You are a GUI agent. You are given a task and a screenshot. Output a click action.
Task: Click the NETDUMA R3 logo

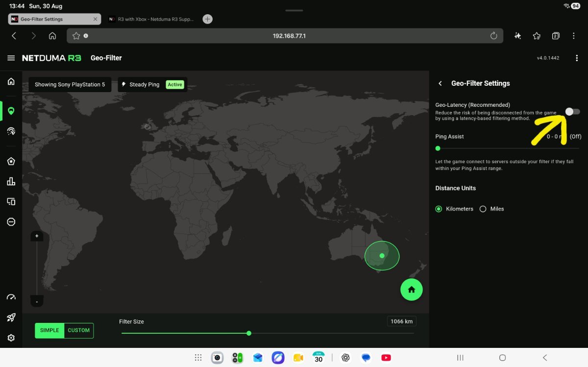[51, 58]
